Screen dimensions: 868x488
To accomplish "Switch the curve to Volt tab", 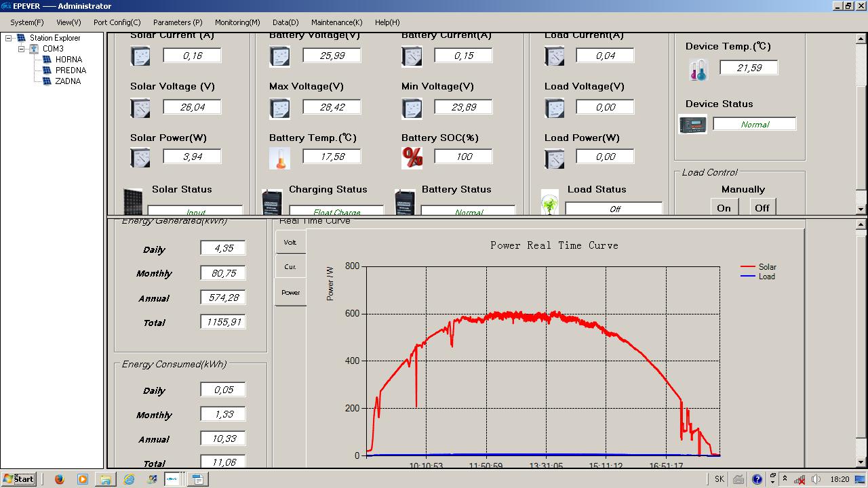I will pos(290,243).
